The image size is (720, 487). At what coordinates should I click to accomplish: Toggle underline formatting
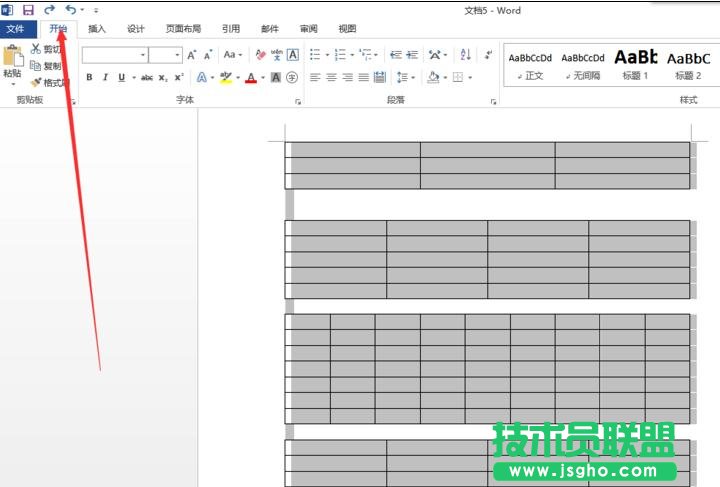tap(122, 78)
